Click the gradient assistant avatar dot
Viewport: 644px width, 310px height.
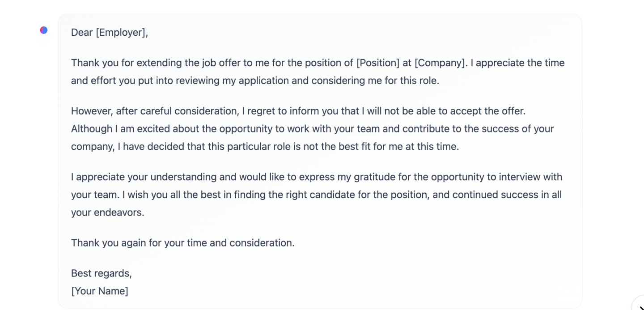pyautogui.click(x=43, y=30)
